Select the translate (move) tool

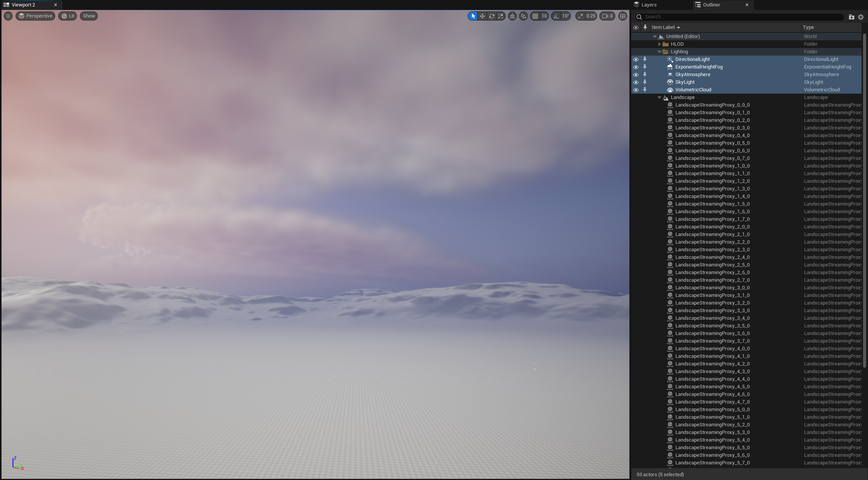pyautogui.click(x=482, y=16)
